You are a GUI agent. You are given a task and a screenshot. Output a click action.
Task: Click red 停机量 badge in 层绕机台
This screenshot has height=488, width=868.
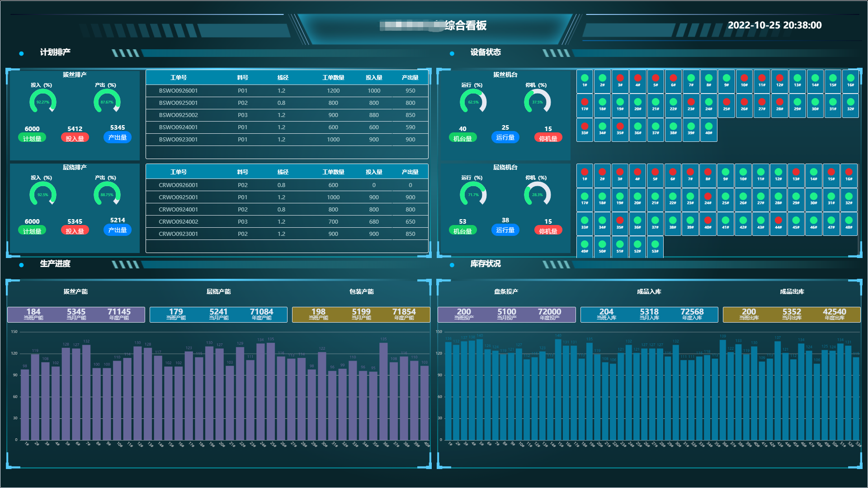coord(548,231)
